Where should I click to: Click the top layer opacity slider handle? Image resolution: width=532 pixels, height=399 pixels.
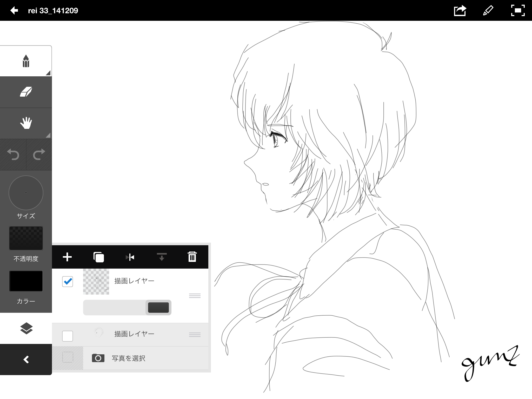pyautogui.click(x=158, y=308)
